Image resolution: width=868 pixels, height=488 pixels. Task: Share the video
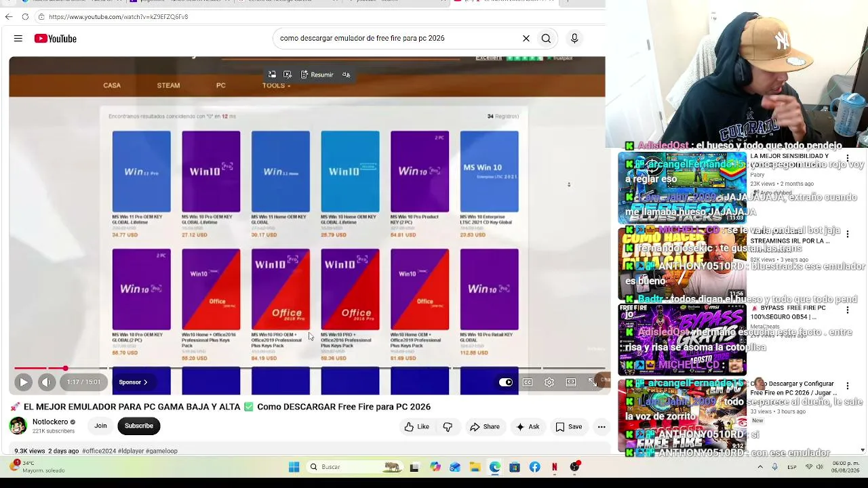[x=484, y=427]
